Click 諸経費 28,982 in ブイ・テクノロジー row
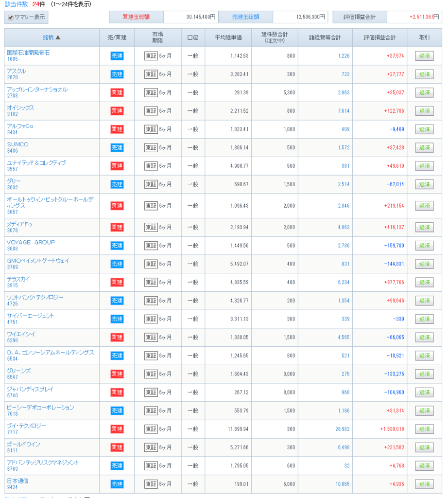The width and height of the screenshot is (448, 498). click(343, 429)
